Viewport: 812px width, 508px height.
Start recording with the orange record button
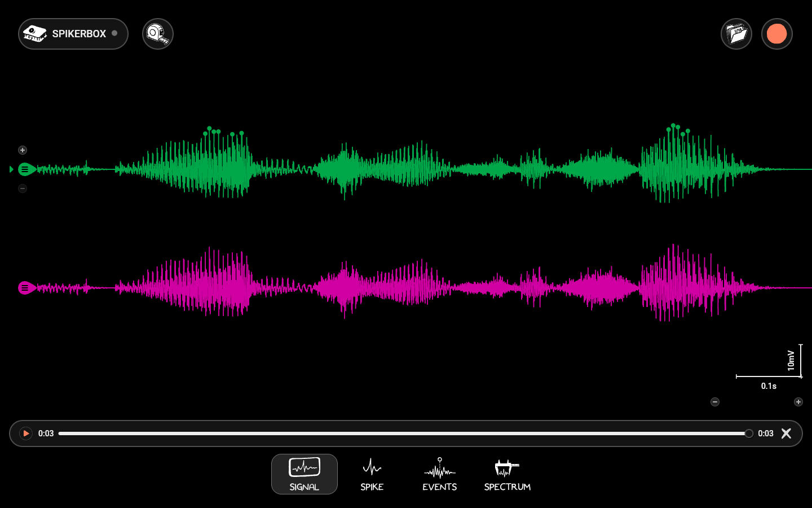(x=777, y=34)
